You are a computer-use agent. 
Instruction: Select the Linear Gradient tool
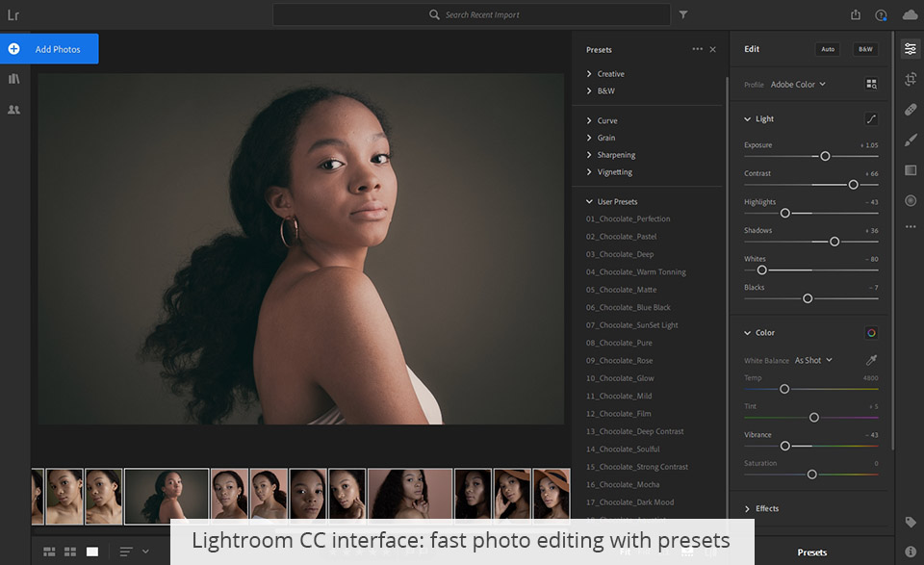point(911,170)
